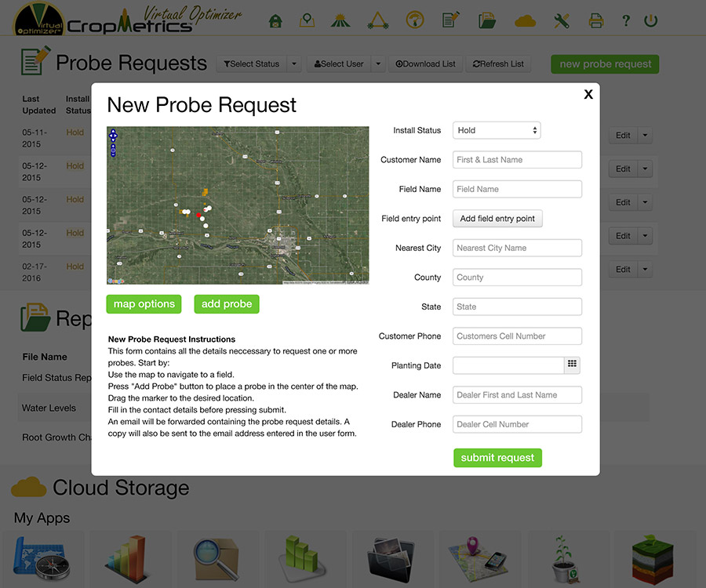Click Add field entry point button

point(497,219)
